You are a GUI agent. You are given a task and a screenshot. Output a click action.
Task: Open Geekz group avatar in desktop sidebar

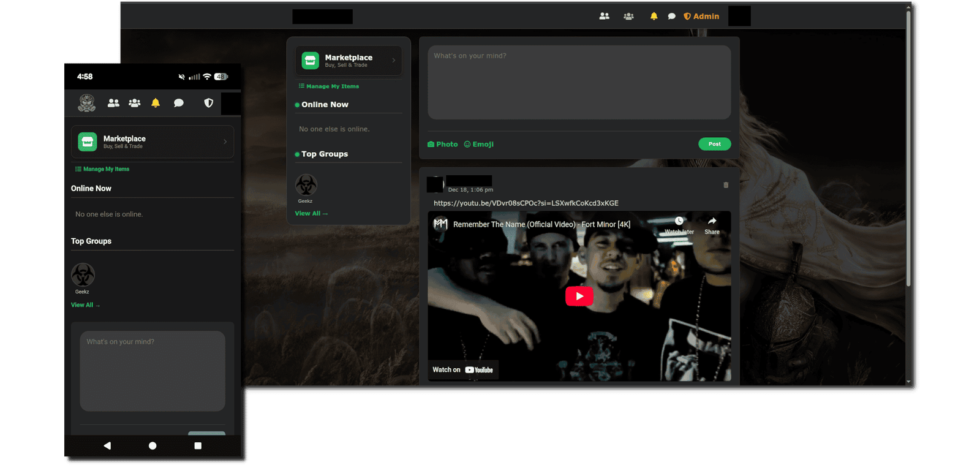[306, 185]
